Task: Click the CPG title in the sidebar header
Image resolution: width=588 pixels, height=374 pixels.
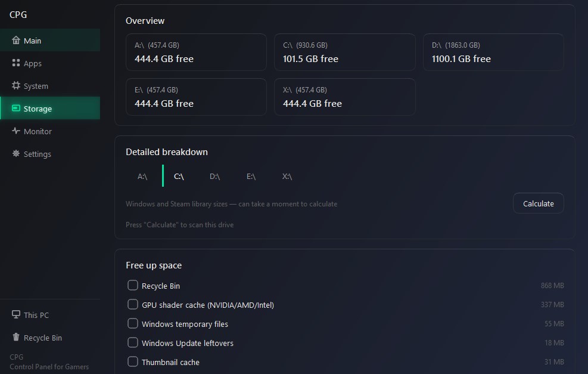Action: pos(18,15)
